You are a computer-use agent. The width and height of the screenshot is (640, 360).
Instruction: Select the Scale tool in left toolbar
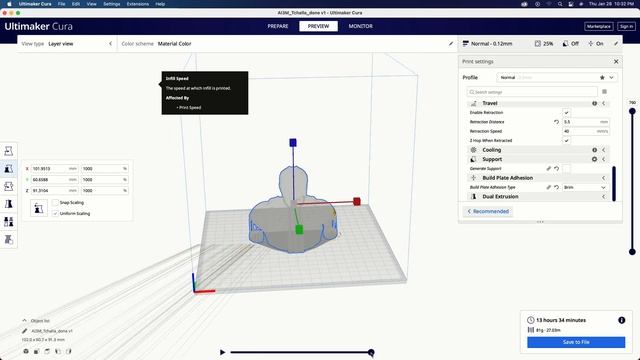click(9, 169)
